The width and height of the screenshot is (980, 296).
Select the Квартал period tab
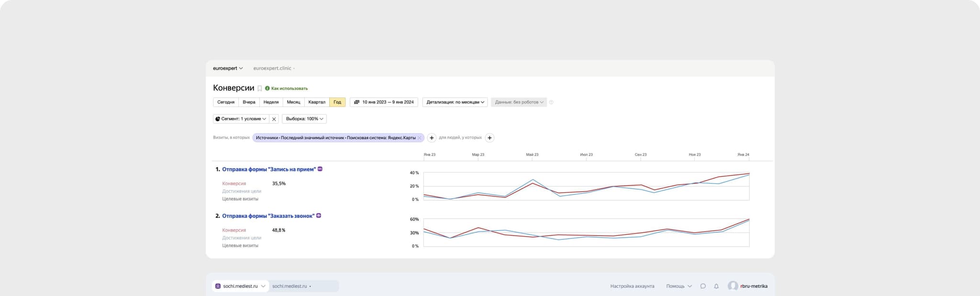click(317, 102)
